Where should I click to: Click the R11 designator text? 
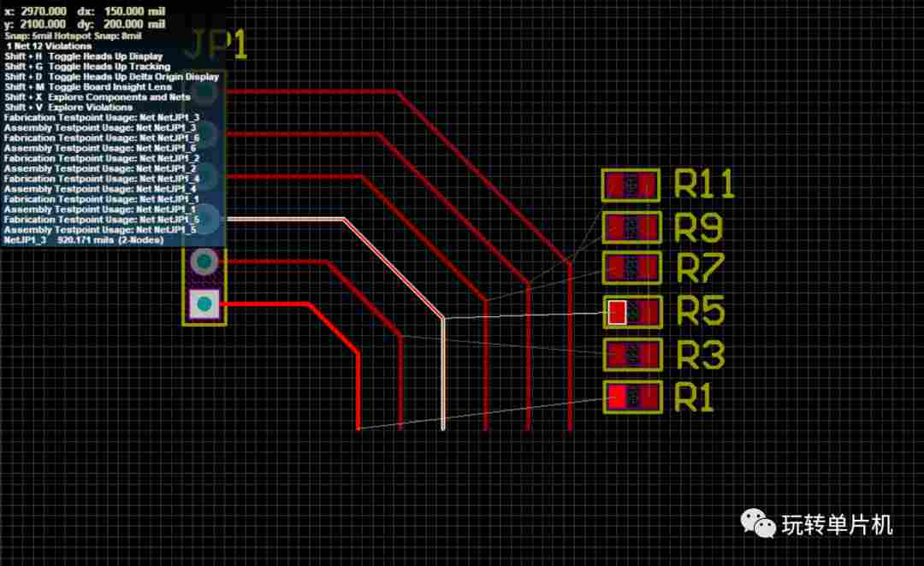704,184
